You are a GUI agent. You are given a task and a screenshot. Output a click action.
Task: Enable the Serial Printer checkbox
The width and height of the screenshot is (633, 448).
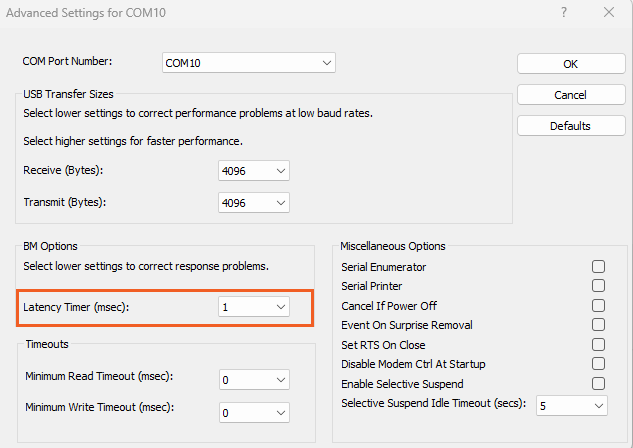[x=598, y=286]
